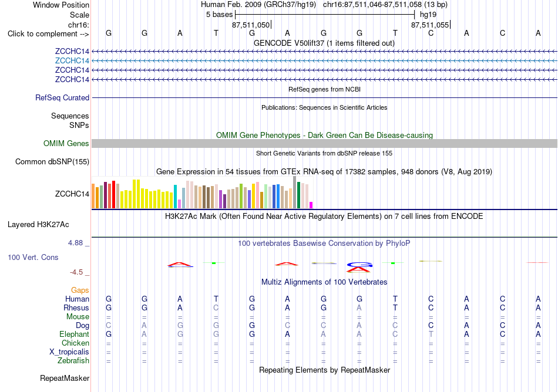558x392 pixels.
Task: Select the gray OMIM Genes item bar
Action: (324, 144)
